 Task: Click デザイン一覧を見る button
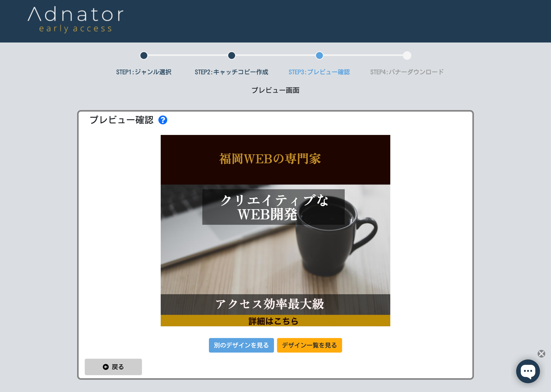pos(309,345)
